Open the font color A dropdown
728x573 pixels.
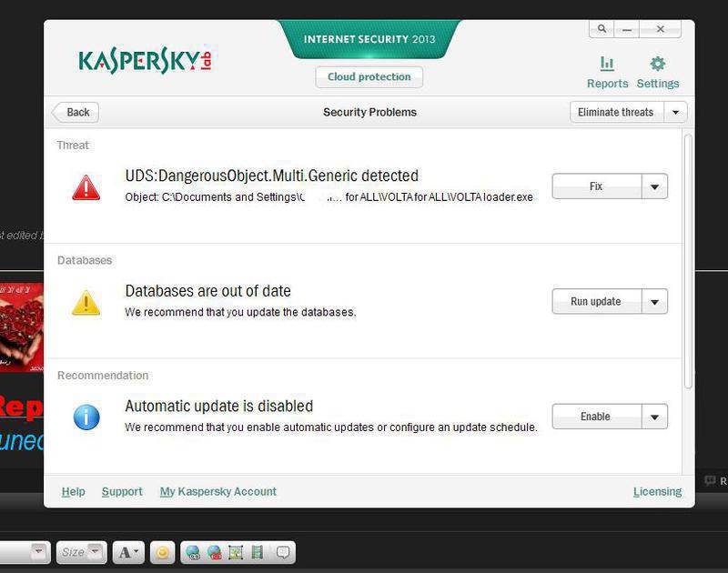(x=128, y=552)
